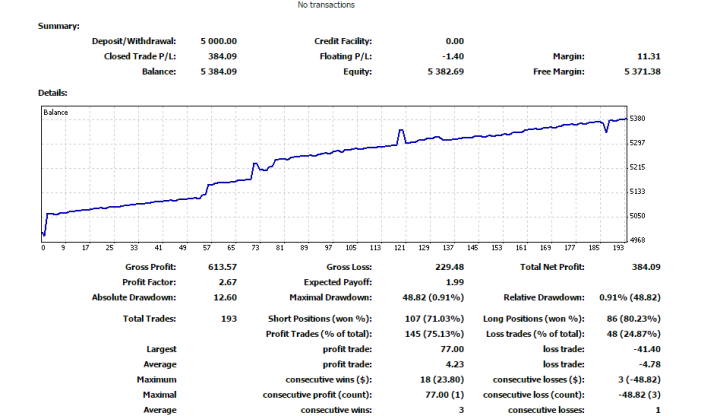The height and width of the screenshot is (416, 720).
Task: Click the Largest row label
Action: [161, 349]
